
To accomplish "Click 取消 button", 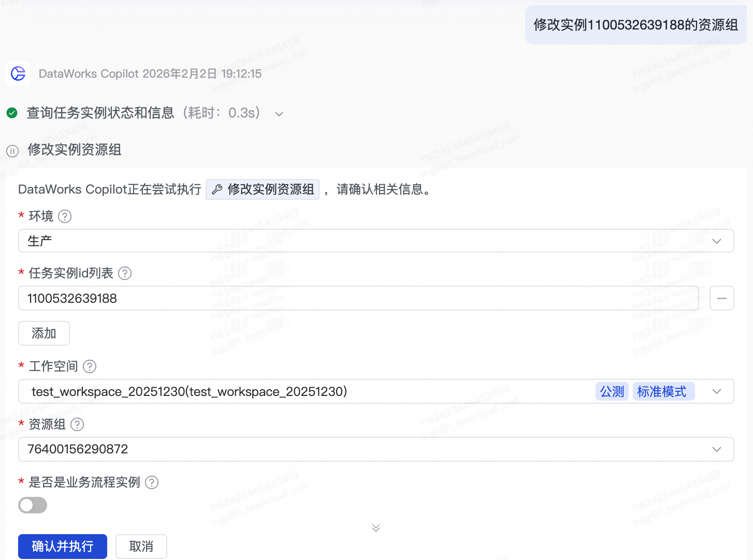I will point(141,547).
